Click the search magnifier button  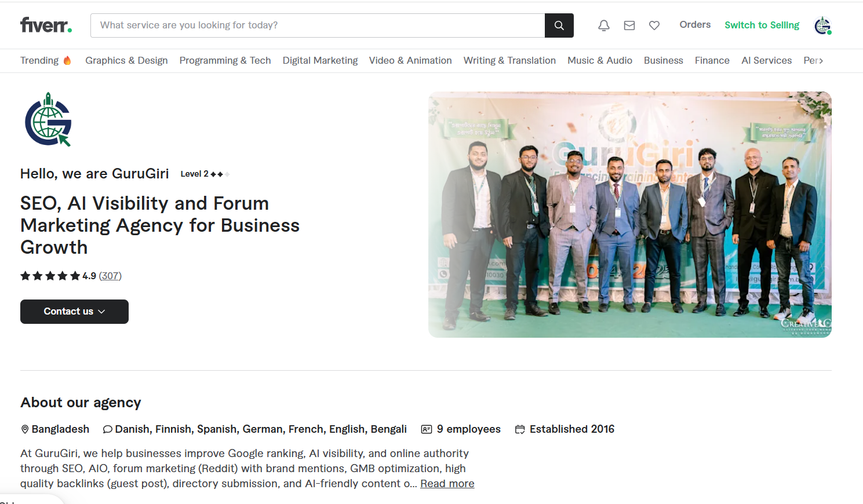click(x=559, y=25)
